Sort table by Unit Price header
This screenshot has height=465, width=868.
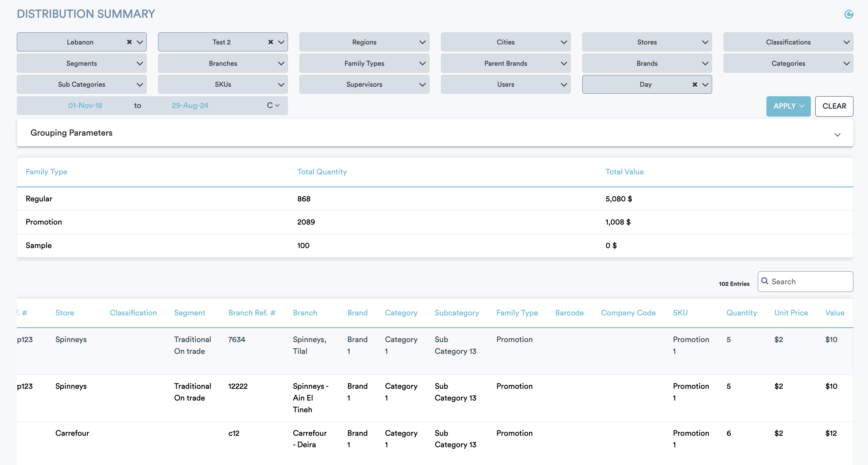791,313
